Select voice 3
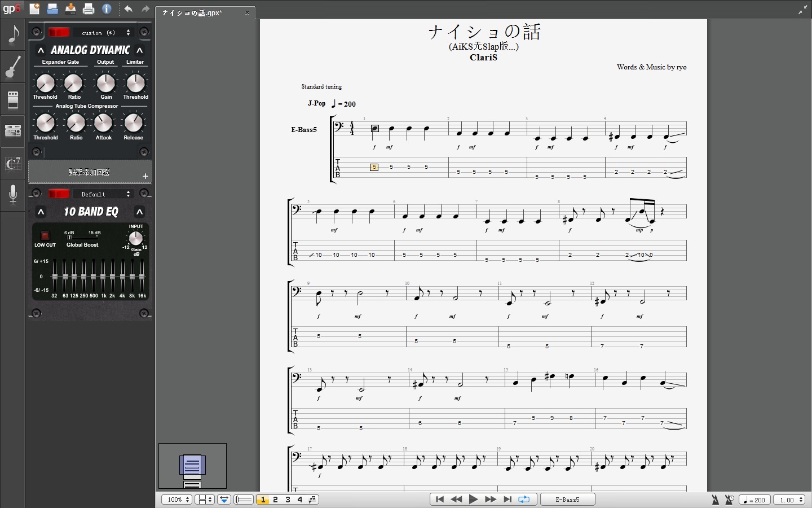This screenshot has height=508, width=812. click(x=288, y=500)
